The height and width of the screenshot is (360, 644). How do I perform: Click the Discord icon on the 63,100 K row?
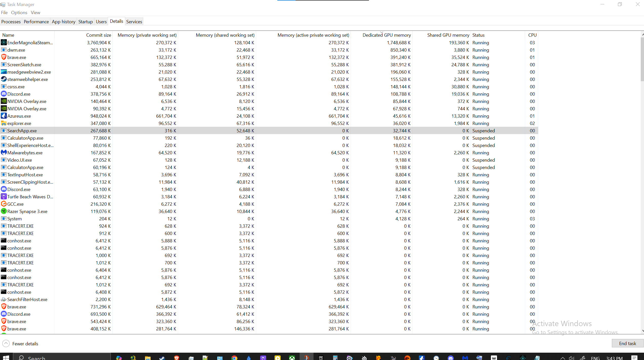tap(4, 189)
